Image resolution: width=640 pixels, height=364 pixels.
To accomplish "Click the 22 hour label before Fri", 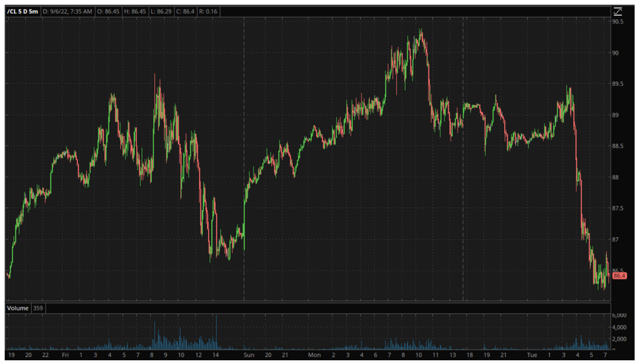I will click(45, 355).
